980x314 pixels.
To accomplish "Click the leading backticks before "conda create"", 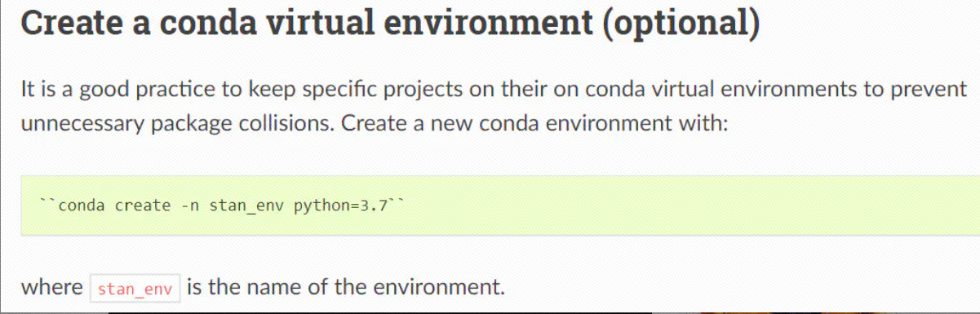I will (x=49, y=201).
